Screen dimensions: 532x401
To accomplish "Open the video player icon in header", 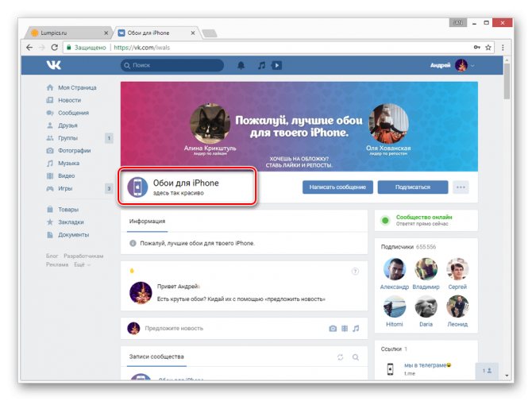I will [277, 65].
